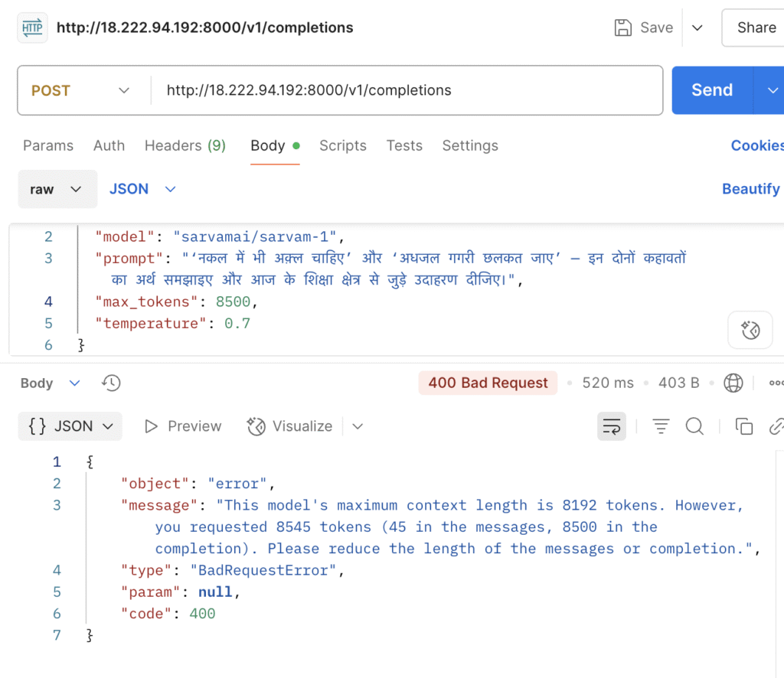Switch to the Preview response view
784x678 pixels.
pos(183,426)
